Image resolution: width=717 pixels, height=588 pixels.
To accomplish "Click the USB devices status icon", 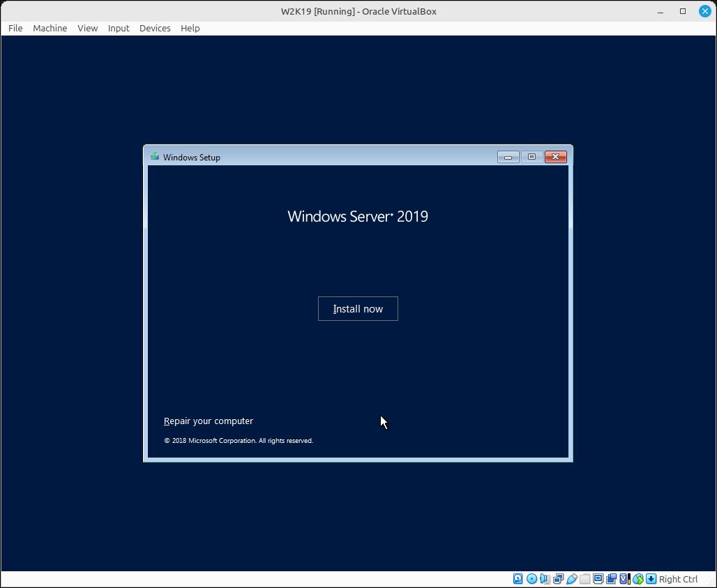I will pos(572,579).
